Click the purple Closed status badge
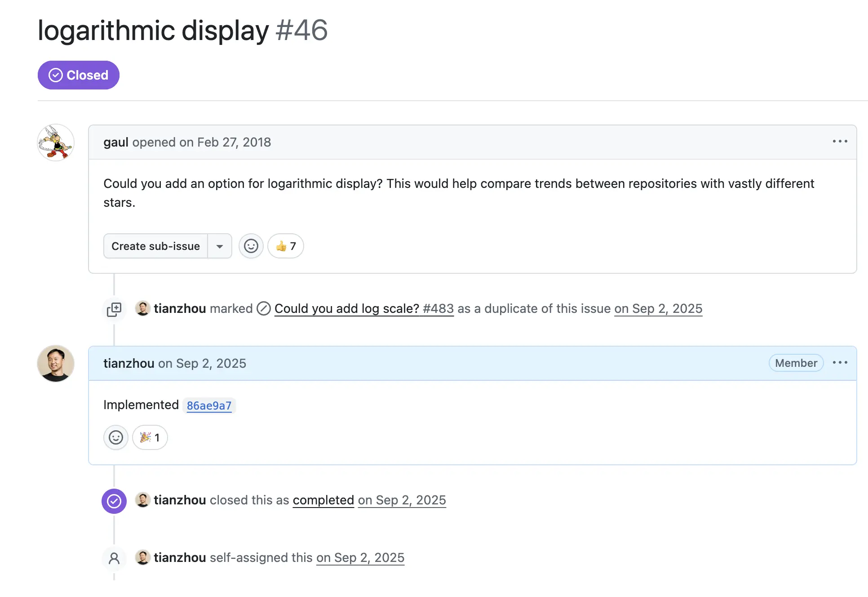This screenshot has height=597, width=868. pos(79,75)
